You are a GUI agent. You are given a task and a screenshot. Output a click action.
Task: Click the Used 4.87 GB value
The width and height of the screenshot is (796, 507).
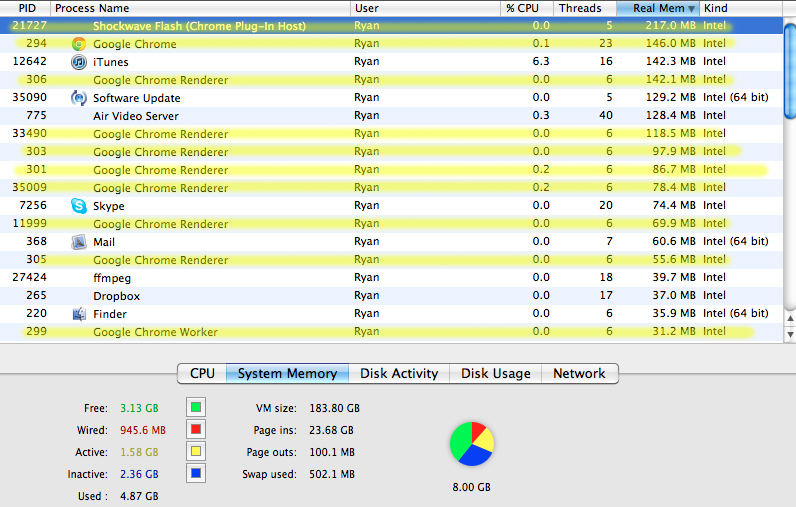point(139,496)
